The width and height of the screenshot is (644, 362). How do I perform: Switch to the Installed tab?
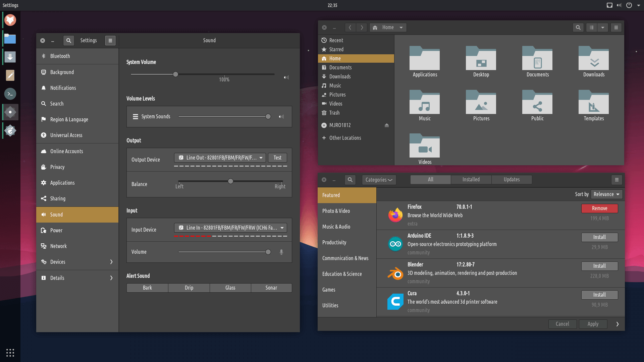pos(471,180)
